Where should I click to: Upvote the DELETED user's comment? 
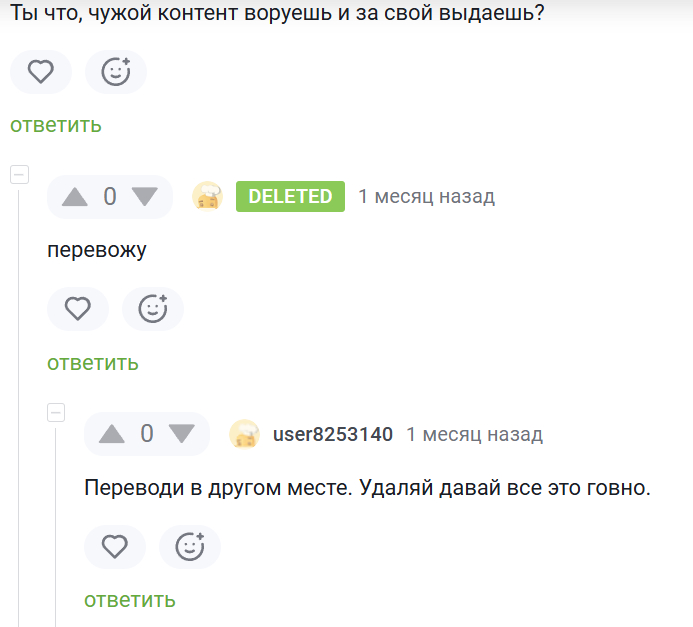click(75, 197)
